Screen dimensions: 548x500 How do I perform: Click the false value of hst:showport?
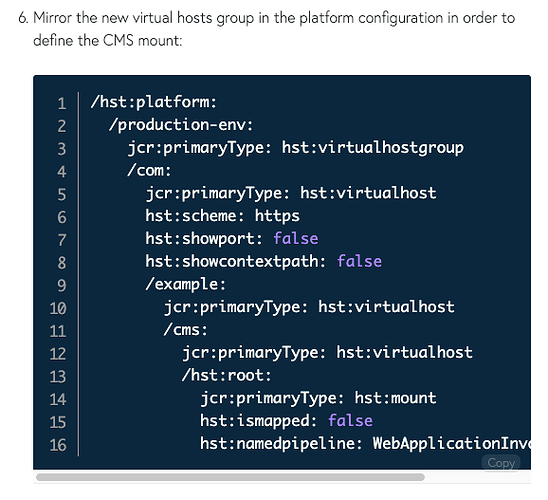(x=296, y=239)
